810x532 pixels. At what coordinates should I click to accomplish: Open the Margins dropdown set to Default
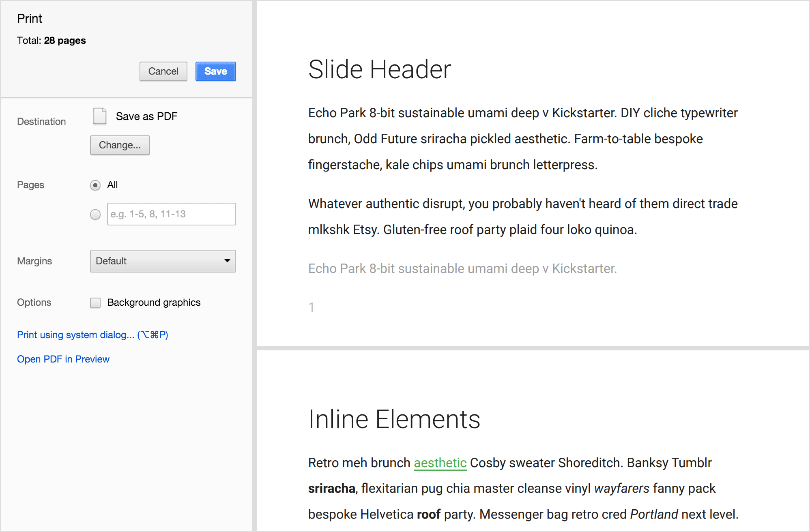[163, 261]
